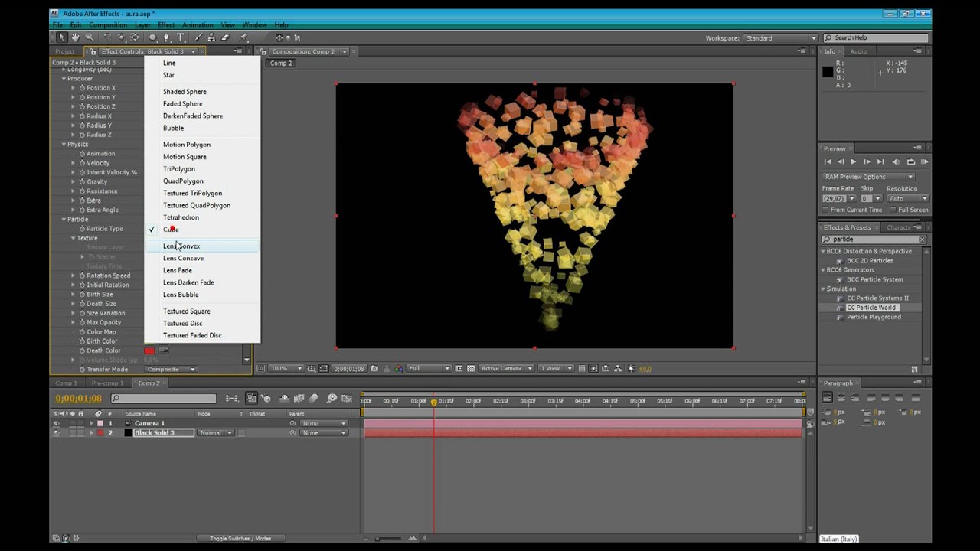Collapse the BCC6 Generators effects category
980x551 pixels.
pyautogui.click(x=823, y=270)
